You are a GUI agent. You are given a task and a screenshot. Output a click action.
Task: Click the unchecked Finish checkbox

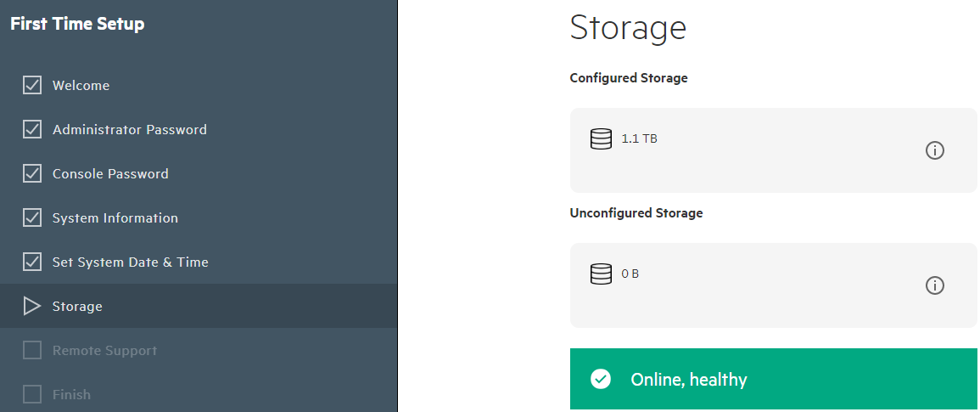32,394
